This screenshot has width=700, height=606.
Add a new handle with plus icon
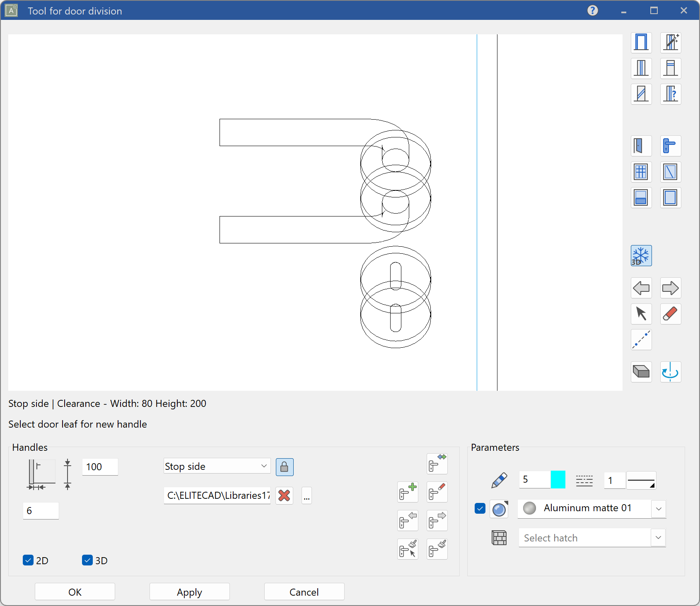(408, 492)
